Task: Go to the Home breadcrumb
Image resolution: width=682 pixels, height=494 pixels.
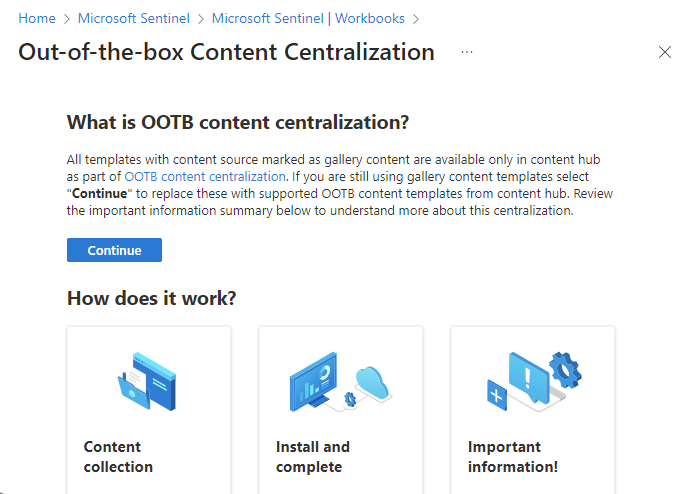Action: point(37,18)
